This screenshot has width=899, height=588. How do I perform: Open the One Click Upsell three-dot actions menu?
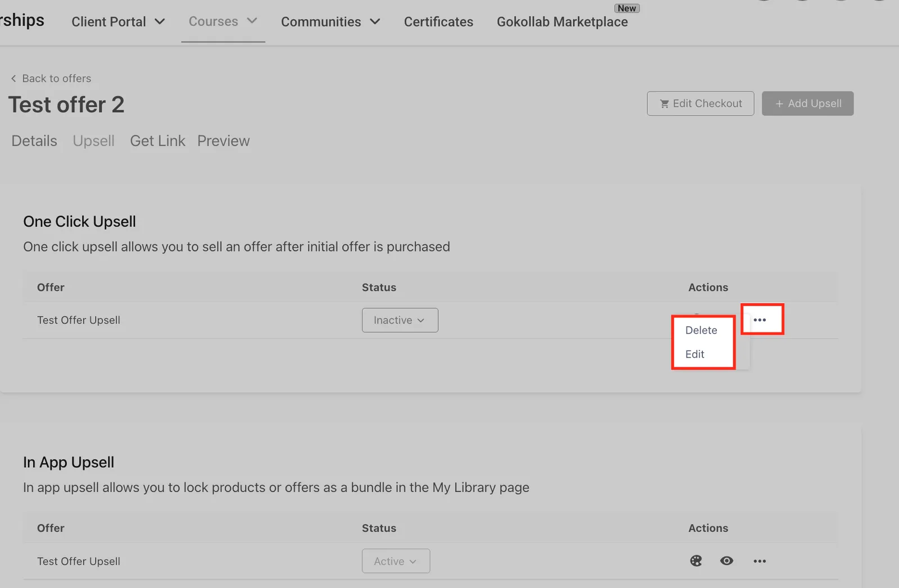(x=760, y=320)
